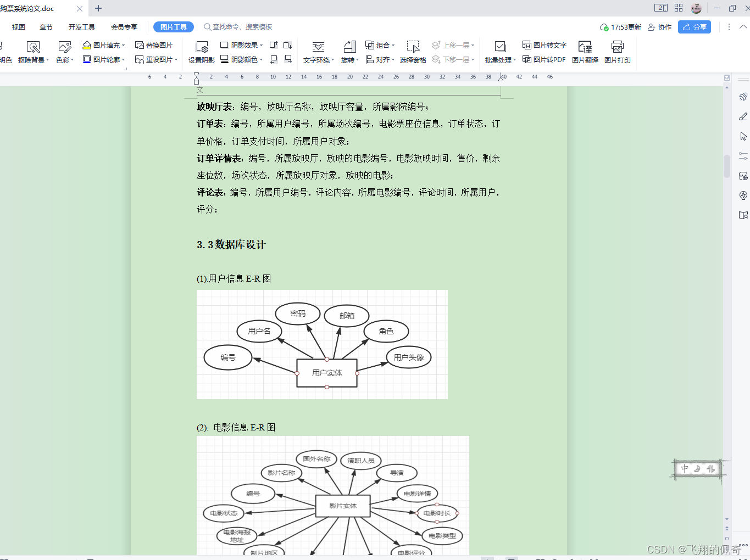750x560 pixels.
Task: Click the 批量处理 batch processing icon
Action: [500, 47]
